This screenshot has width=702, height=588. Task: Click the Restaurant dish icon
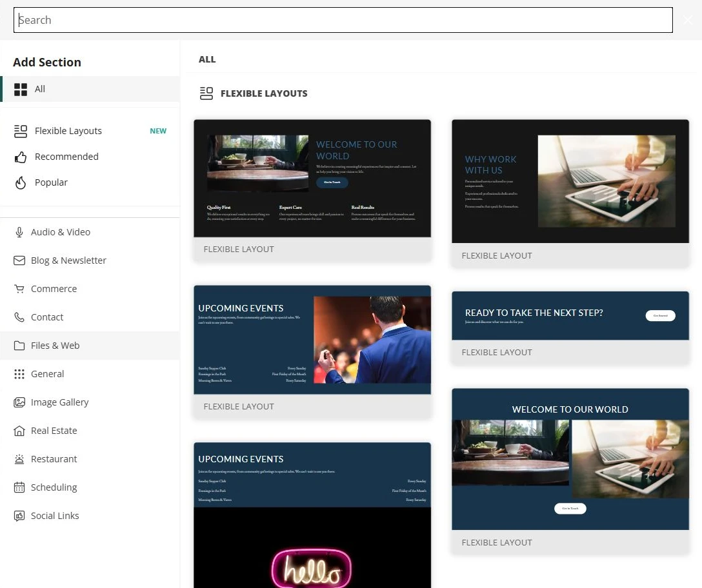[x=19, y=459]
